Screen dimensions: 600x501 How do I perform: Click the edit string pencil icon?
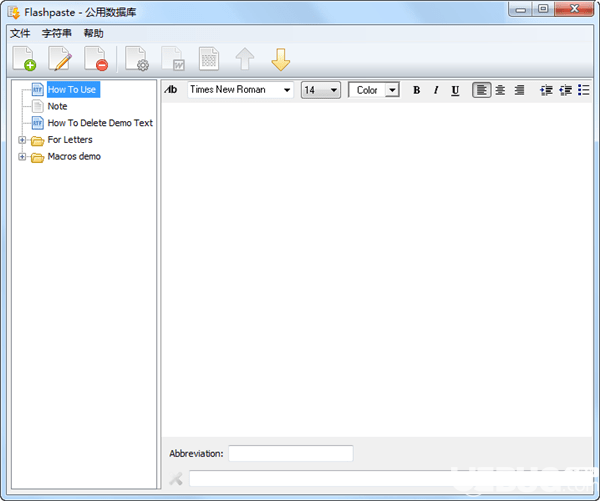(60, 59)
